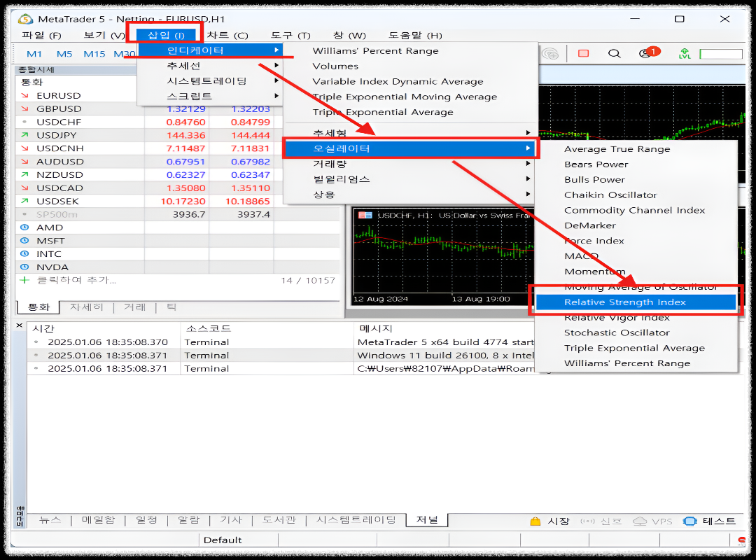
Task: Expand the 인디케이터 submenu arrow
Action: coord(276,50)
